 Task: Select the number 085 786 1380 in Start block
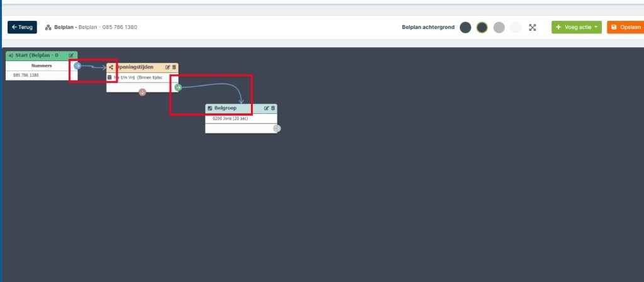(26, 76)
